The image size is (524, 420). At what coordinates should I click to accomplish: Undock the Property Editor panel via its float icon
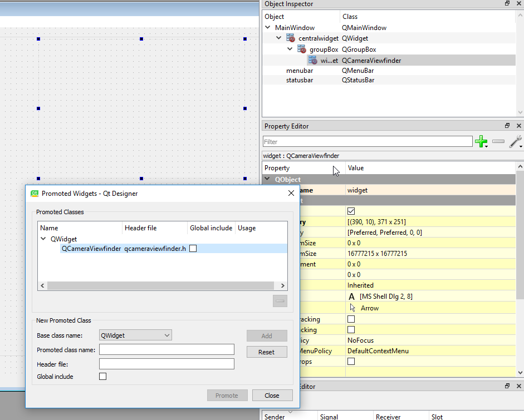click(506, 125)
